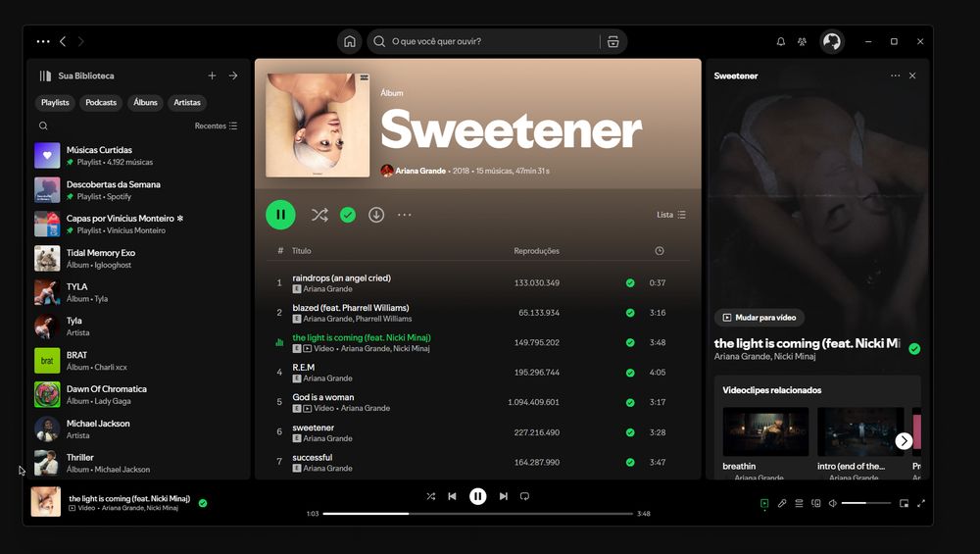This screenshot has height=554, width=980.
Task: Open the BRAT album by Charli xcx
Action: coord(139,361)
